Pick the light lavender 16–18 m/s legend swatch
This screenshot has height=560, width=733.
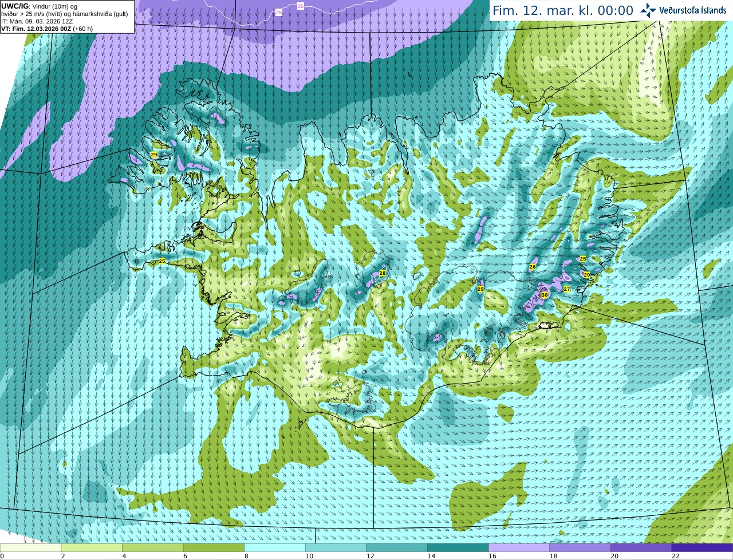click(519, 548)
